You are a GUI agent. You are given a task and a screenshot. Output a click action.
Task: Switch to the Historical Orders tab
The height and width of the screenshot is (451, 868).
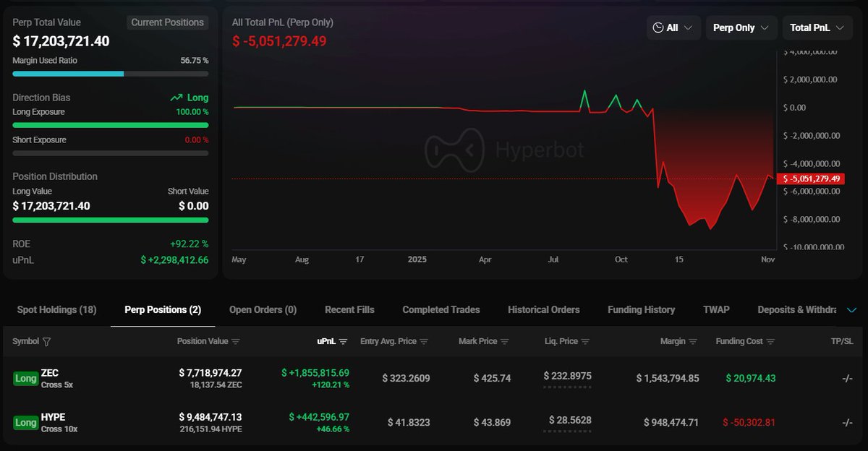(544, 309)
